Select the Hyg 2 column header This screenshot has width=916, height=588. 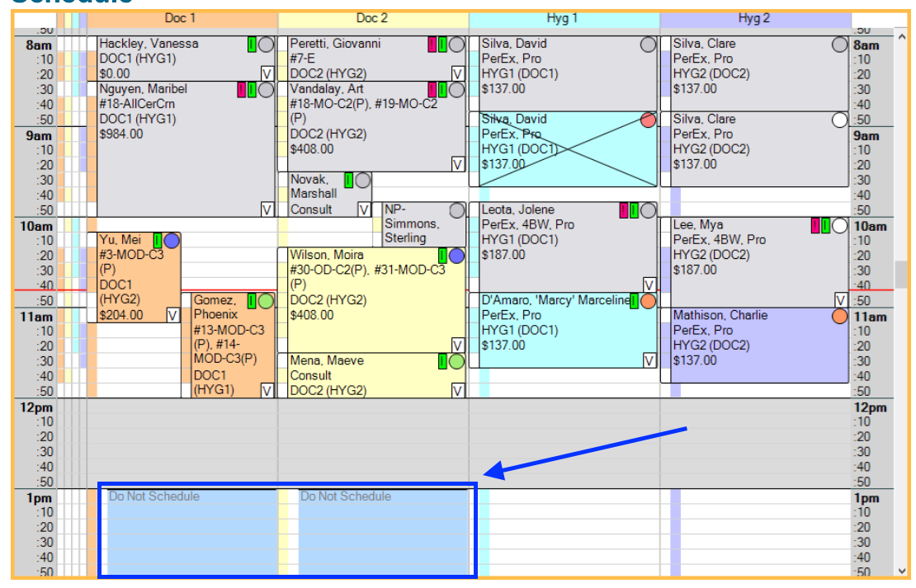755,18
